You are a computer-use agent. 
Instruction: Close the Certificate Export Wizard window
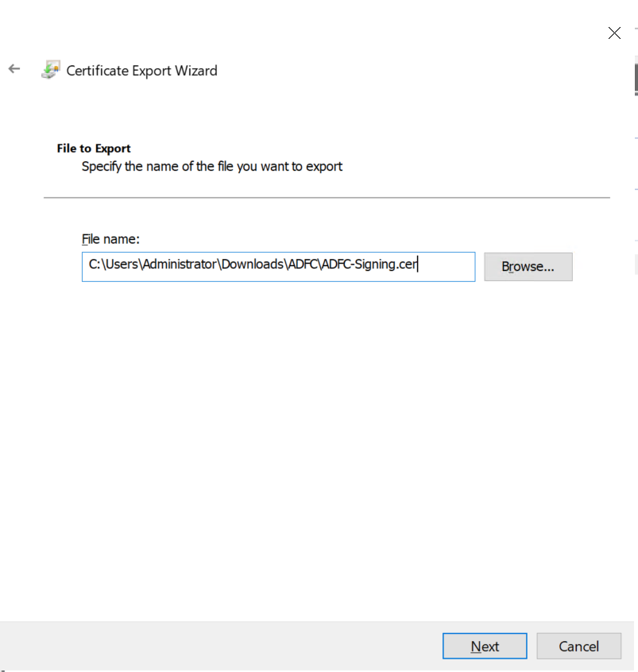[613, 33]
